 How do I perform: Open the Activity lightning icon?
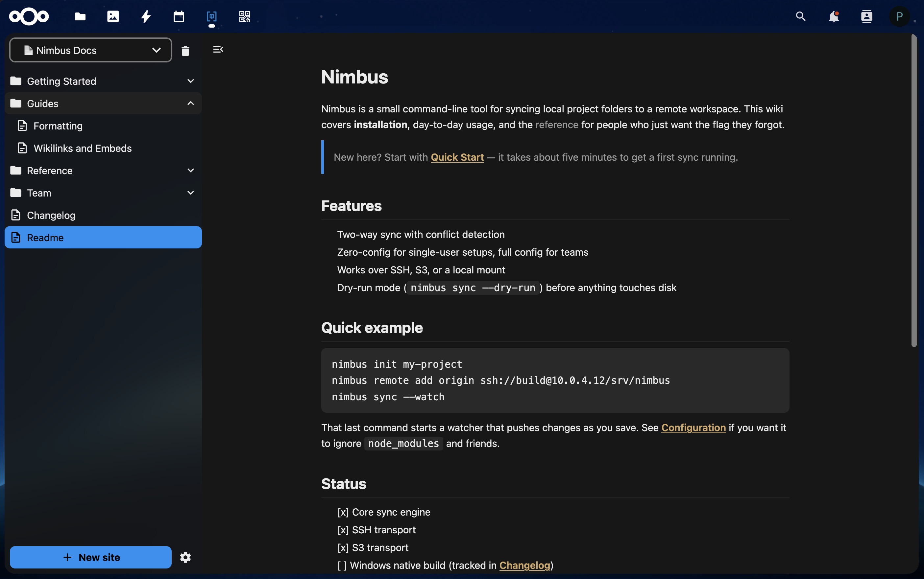pos(146,16)
